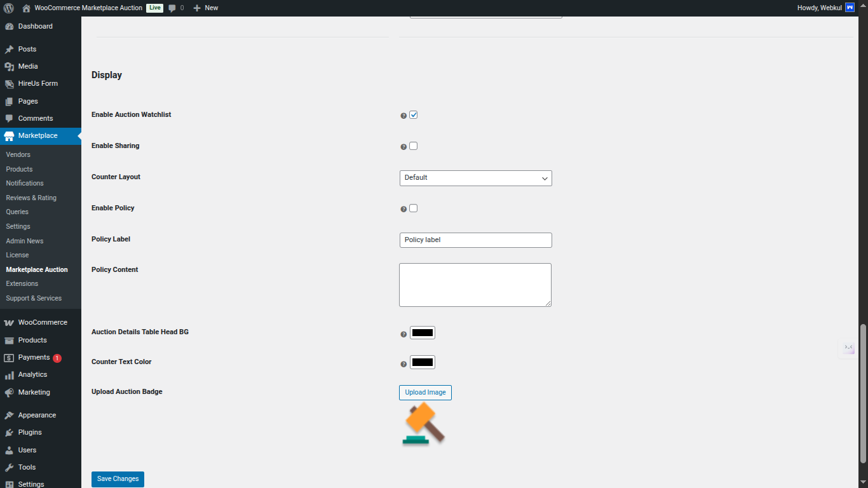This screenshot has width=868, height=488.
Task: Open the Counter Layout dropdown
Action: point(475,178)
